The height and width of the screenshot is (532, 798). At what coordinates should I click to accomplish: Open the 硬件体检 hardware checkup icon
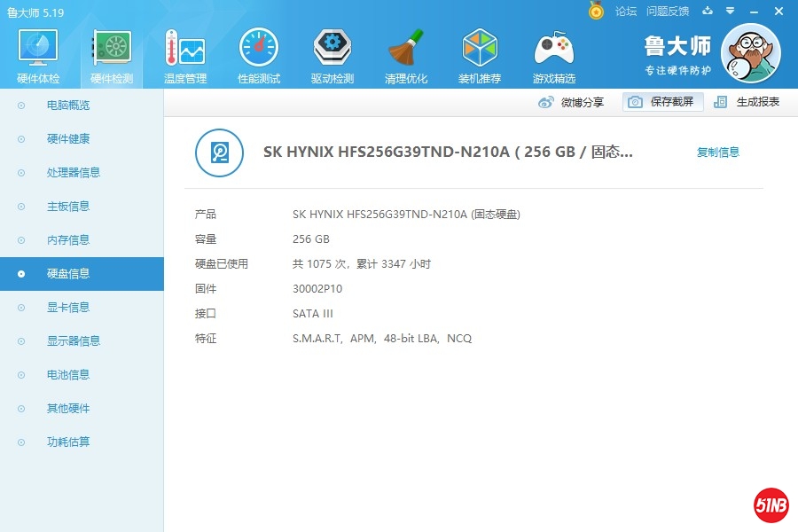pyautogui.click(x=38, y=49)
